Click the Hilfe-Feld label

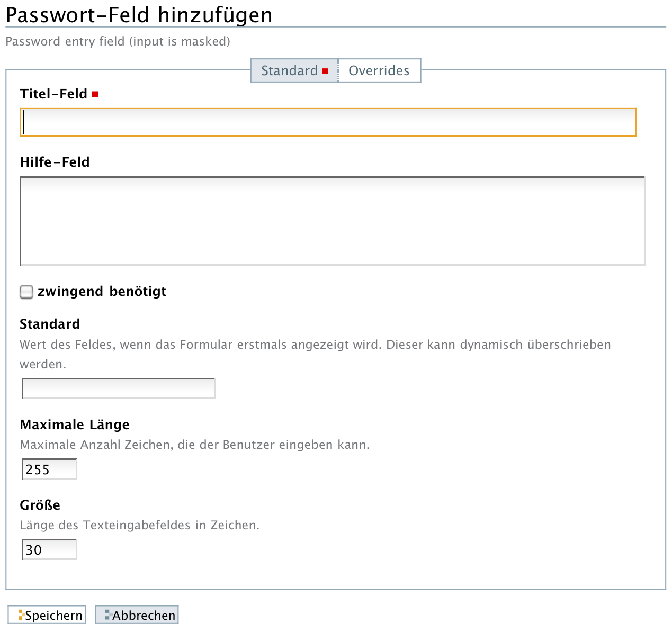55,162
